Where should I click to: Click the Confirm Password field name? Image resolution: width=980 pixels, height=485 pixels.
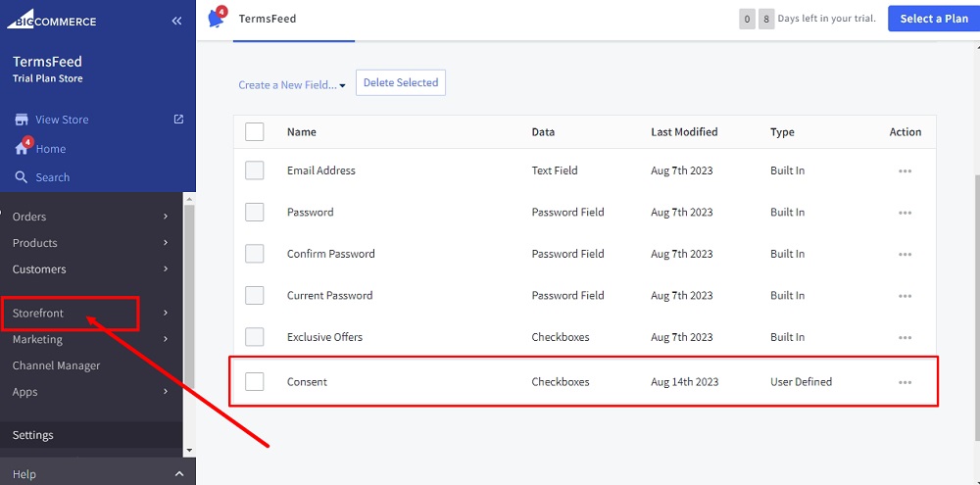[330, 254]
